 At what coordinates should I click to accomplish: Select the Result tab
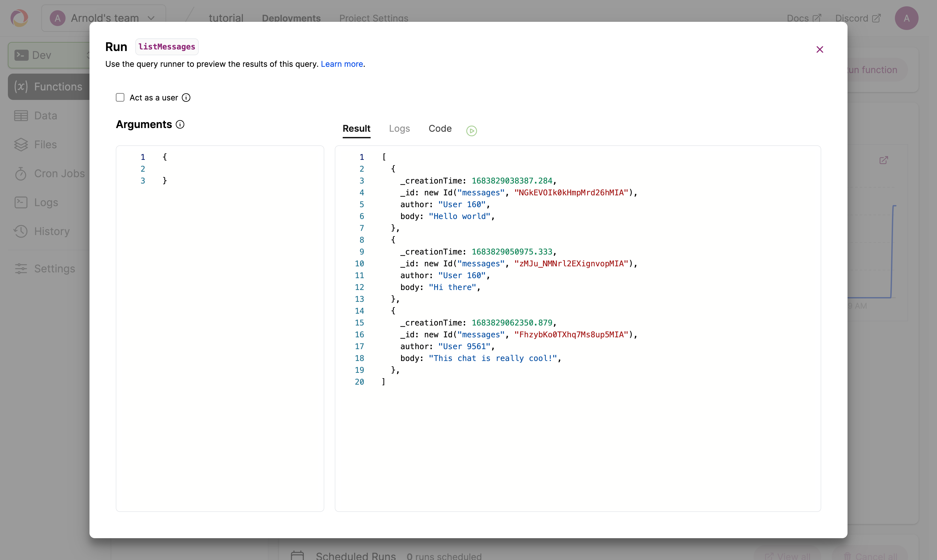356,129
